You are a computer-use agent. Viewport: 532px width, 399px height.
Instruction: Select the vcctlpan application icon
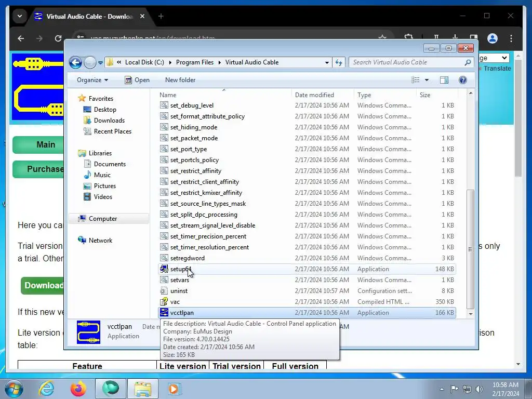164,312
